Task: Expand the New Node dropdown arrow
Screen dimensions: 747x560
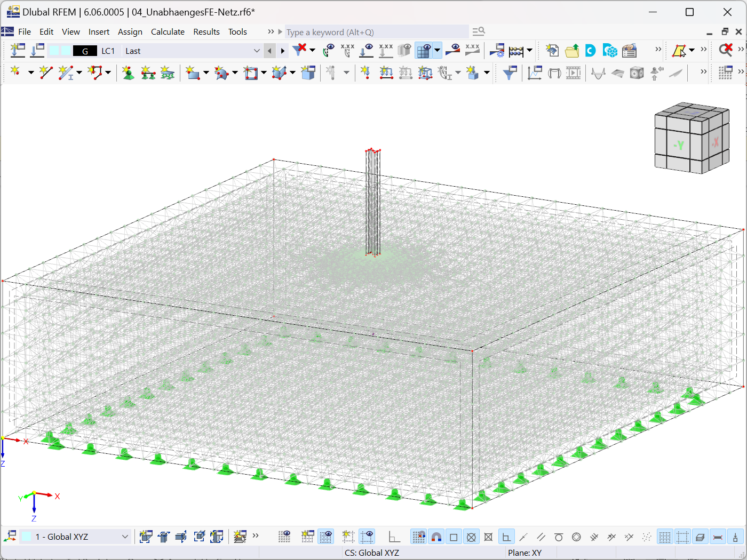Action: [30, 72]
